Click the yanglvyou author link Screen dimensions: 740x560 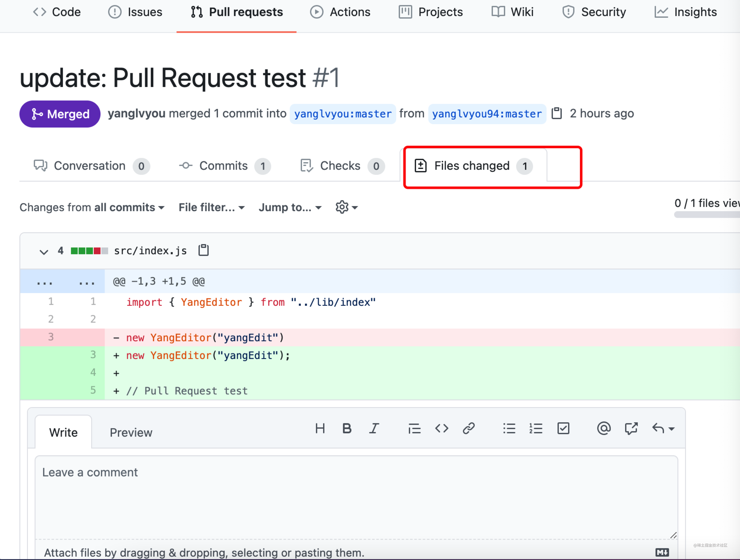[x=136, y=114]
